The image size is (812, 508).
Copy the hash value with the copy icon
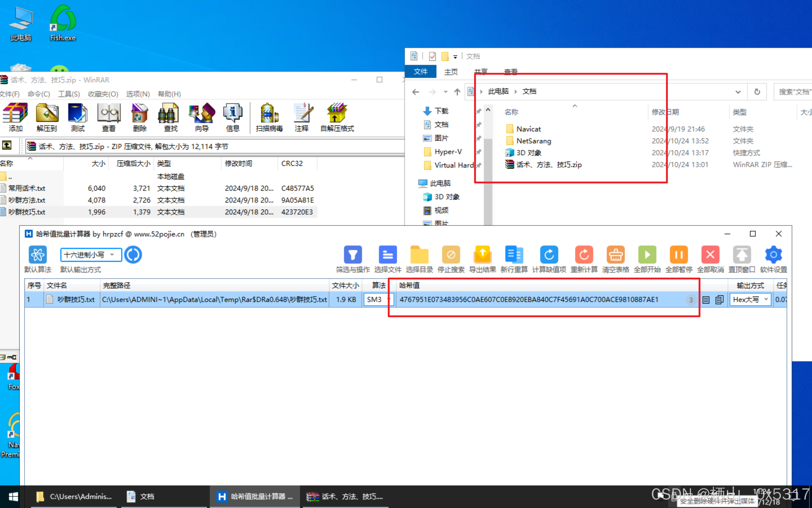point(719,300)
